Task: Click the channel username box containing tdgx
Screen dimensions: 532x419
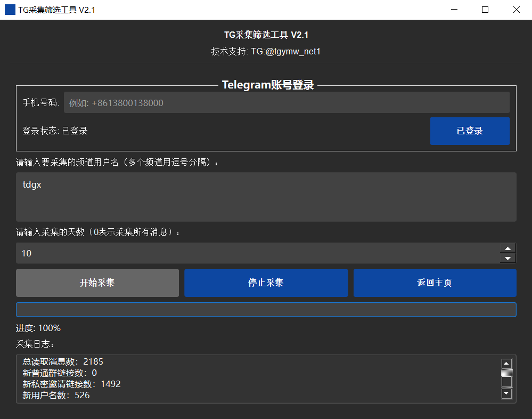Action: click(266, 197)
